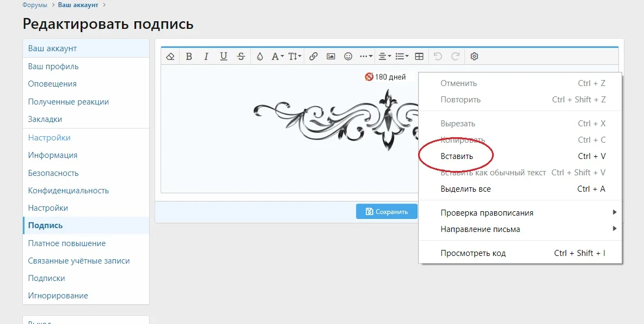Open the smiley emoji picker
The width and height of the screenshot is (644, 324).
coord(348,56)
